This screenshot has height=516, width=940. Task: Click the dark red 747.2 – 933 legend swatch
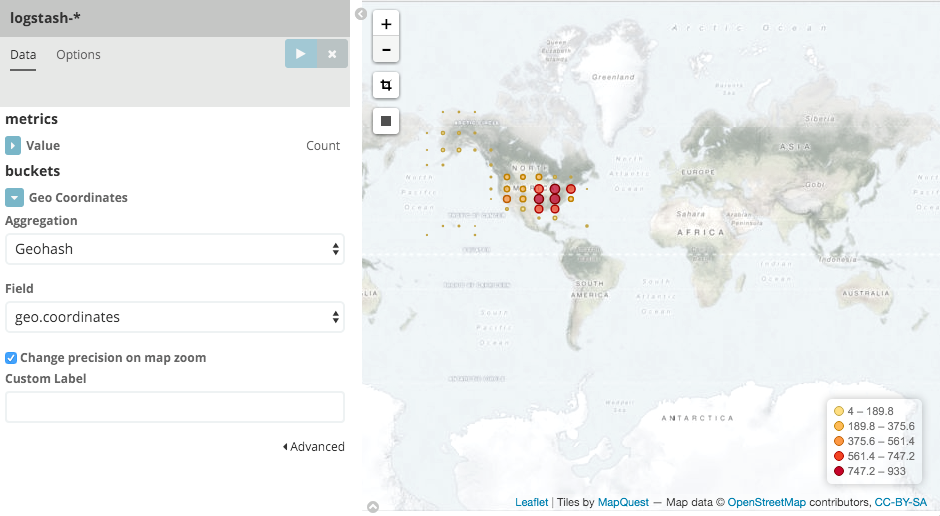839,470
